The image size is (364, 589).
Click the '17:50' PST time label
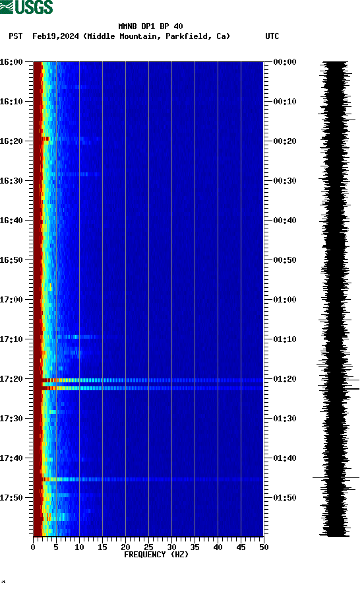coord(11,498)
